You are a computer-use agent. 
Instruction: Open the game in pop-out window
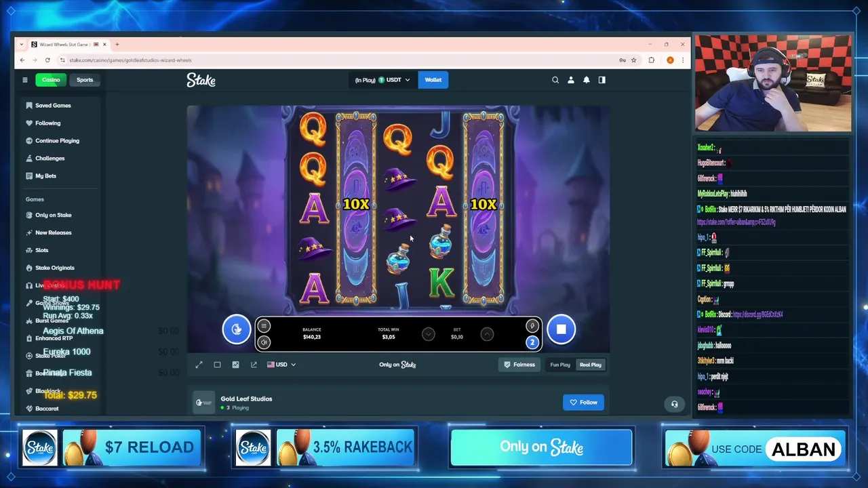(x=254, y=365)
